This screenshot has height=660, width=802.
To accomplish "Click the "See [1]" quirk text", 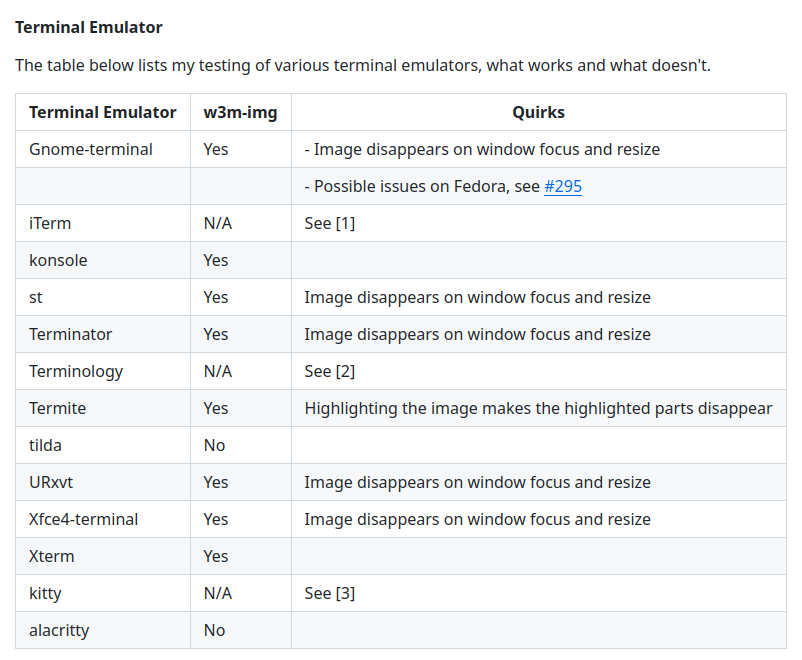I will 329,224.
